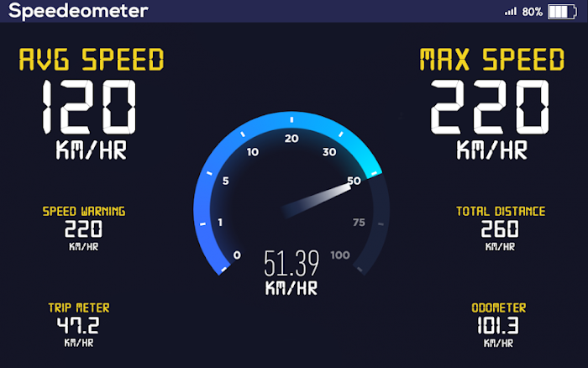Tap the 220 max speed value

pos(490,107)
